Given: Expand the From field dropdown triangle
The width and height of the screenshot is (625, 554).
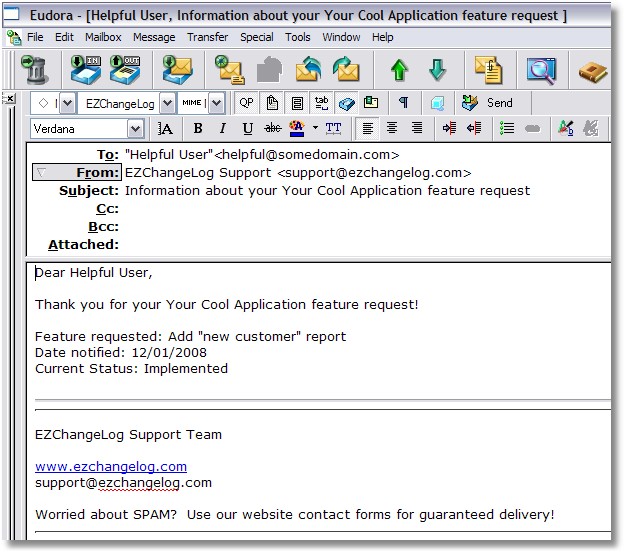Looking at the screenshot, I should [41, 173].
